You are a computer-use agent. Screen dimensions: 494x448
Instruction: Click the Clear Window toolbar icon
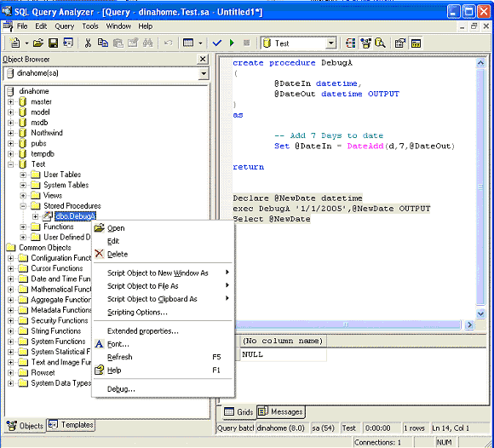pos(133,43)
